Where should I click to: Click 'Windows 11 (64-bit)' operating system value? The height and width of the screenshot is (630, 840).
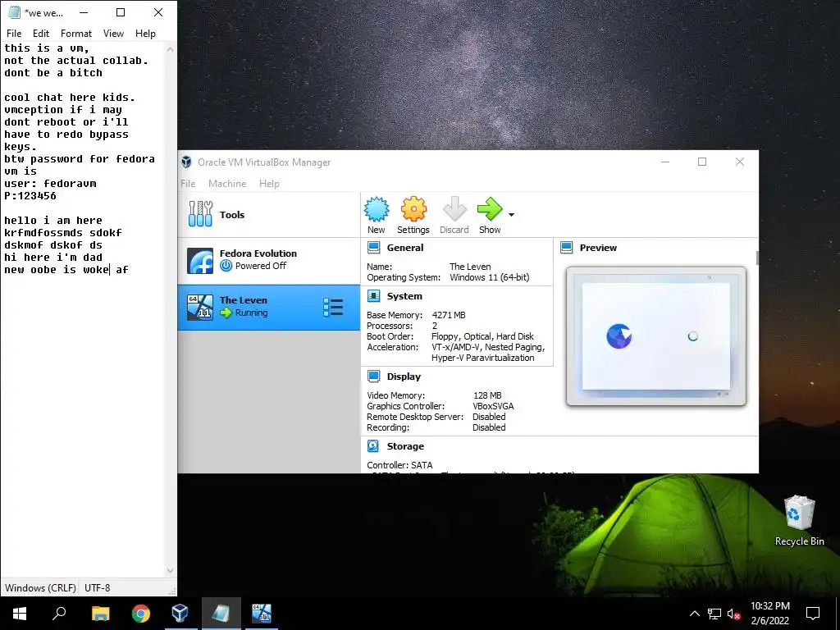pyautogui.click(x=489, y=277)
